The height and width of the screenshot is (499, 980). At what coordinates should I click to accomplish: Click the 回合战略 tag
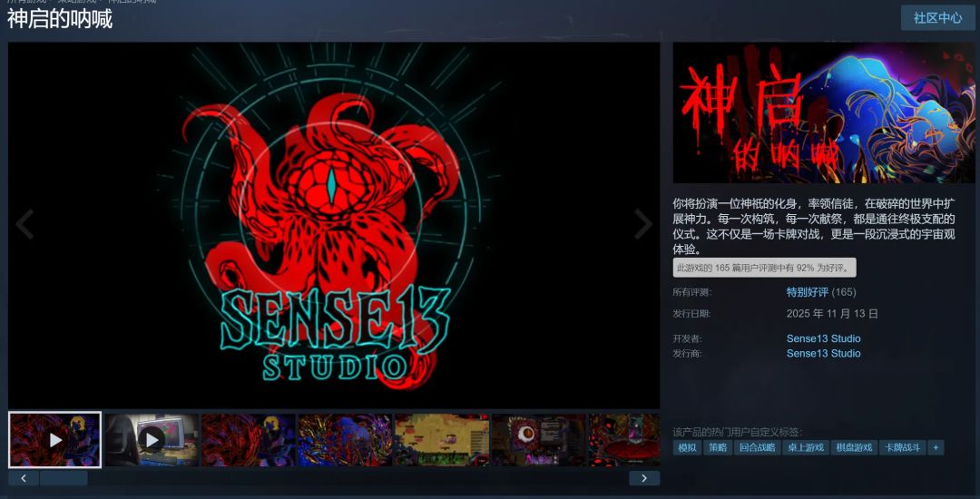[757, 447]
